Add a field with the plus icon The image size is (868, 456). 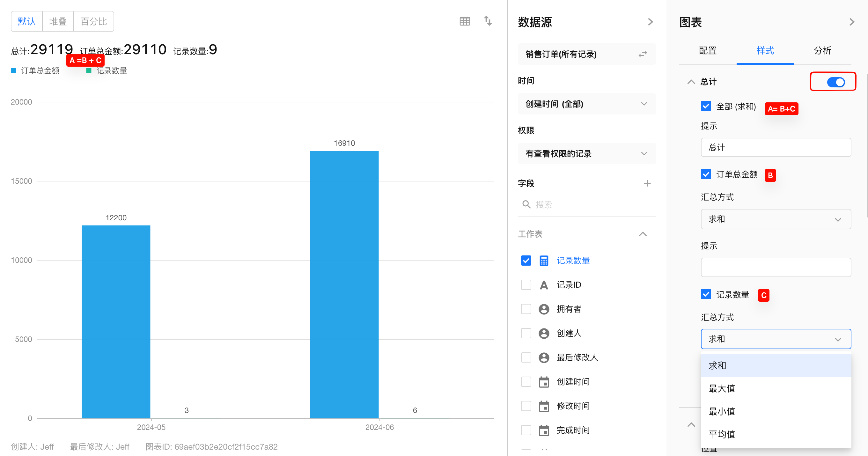[x=647, y=183]
